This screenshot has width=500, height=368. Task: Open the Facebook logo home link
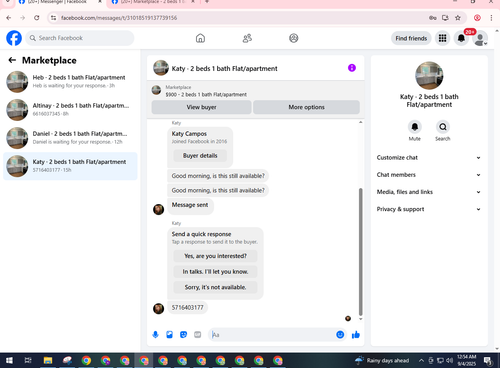[x=14, y=38]
